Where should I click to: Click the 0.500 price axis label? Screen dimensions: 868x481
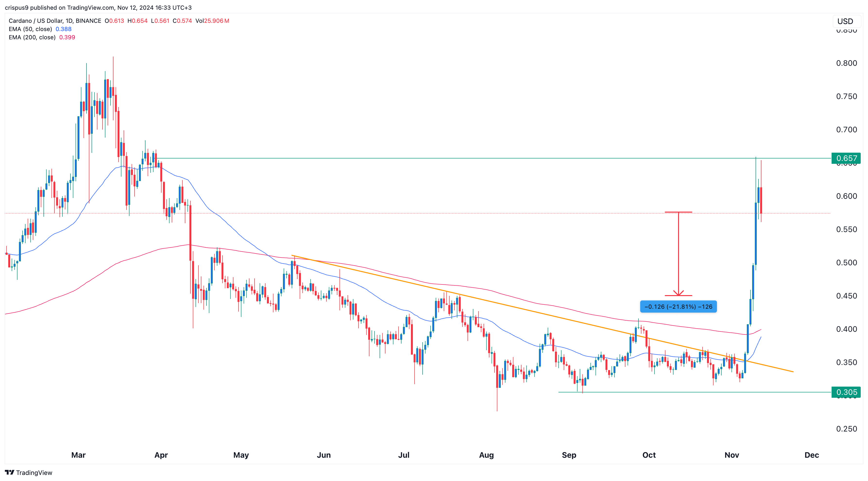[x=846, y=263]
